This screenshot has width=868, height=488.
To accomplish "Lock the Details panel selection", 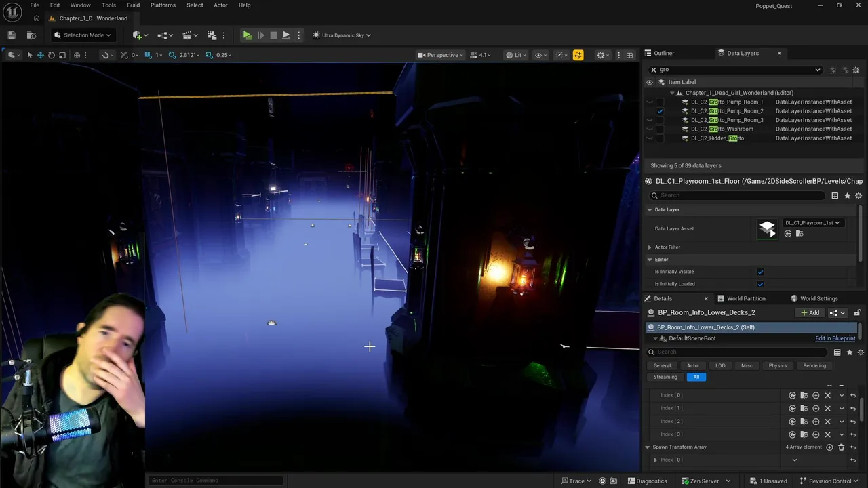I will pyautogui.click(x=857, y=312).
